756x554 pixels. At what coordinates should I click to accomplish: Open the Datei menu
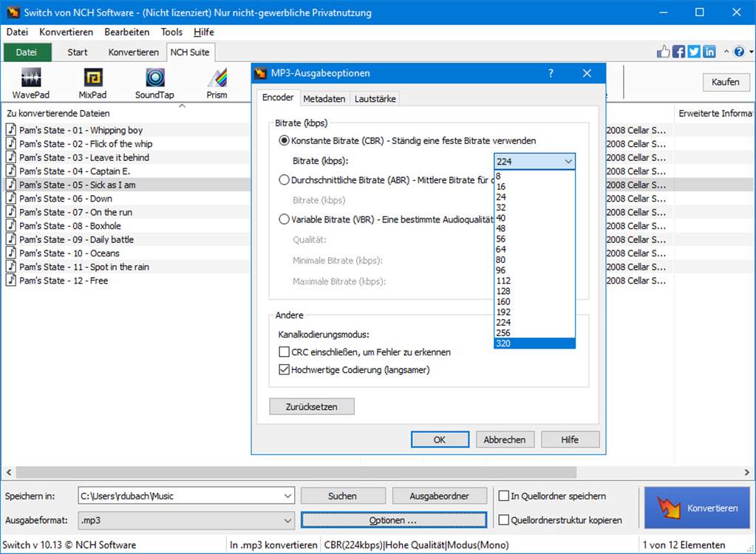point(17,32)
